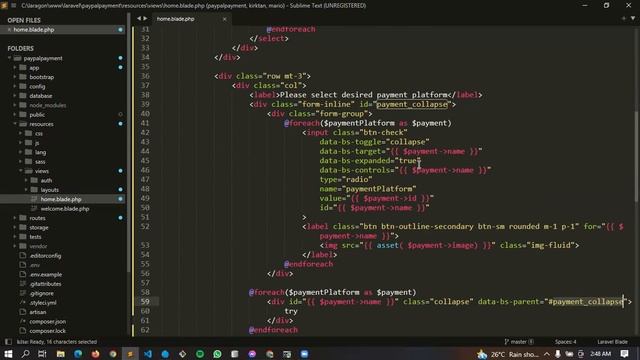This screenshot has height=360, width=640.
Task: Open Zoom from the taskbar
Action: click(304, 354)
